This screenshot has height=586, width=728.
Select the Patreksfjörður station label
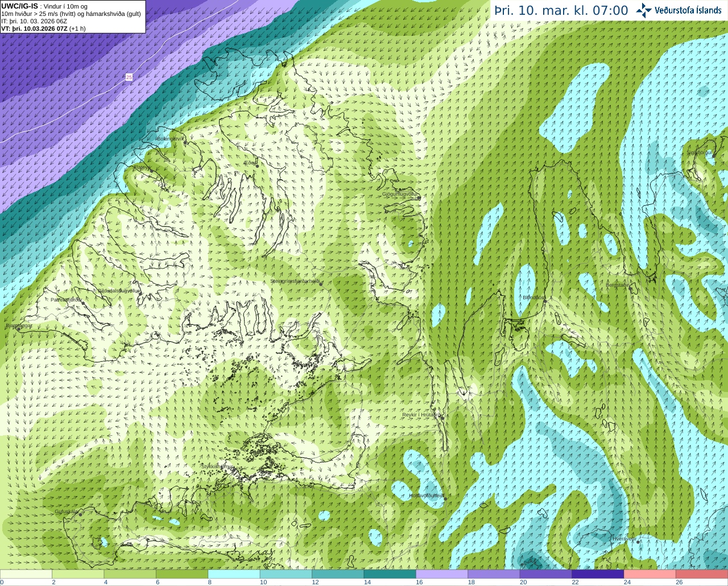[x=66, y=299]
